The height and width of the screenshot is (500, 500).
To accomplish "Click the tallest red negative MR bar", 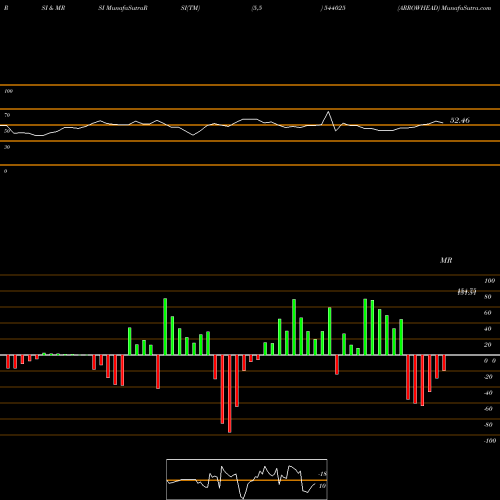I will (x=230, y=394).
